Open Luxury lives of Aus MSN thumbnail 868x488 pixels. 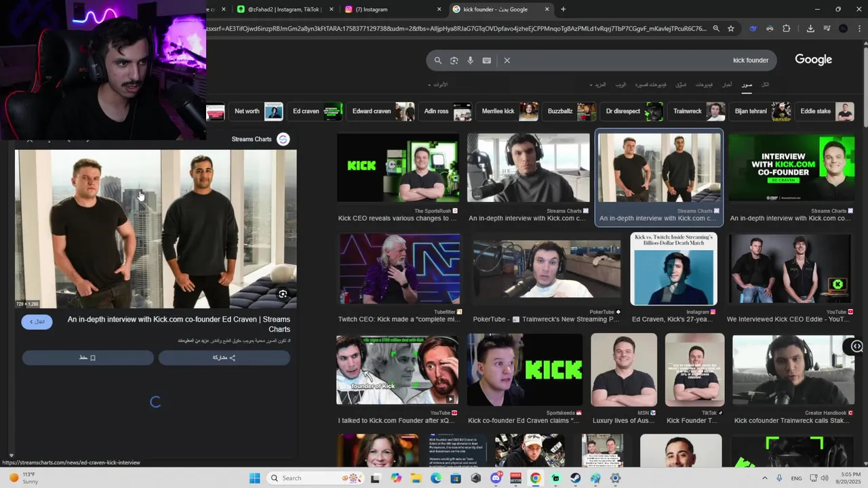(x=623, y=370)
